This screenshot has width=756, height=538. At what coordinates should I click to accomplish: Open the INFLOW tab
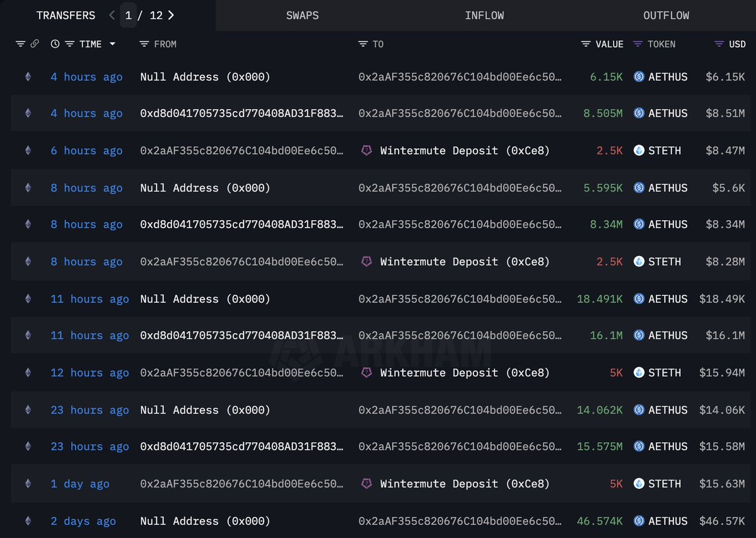(x=484, y=15)
